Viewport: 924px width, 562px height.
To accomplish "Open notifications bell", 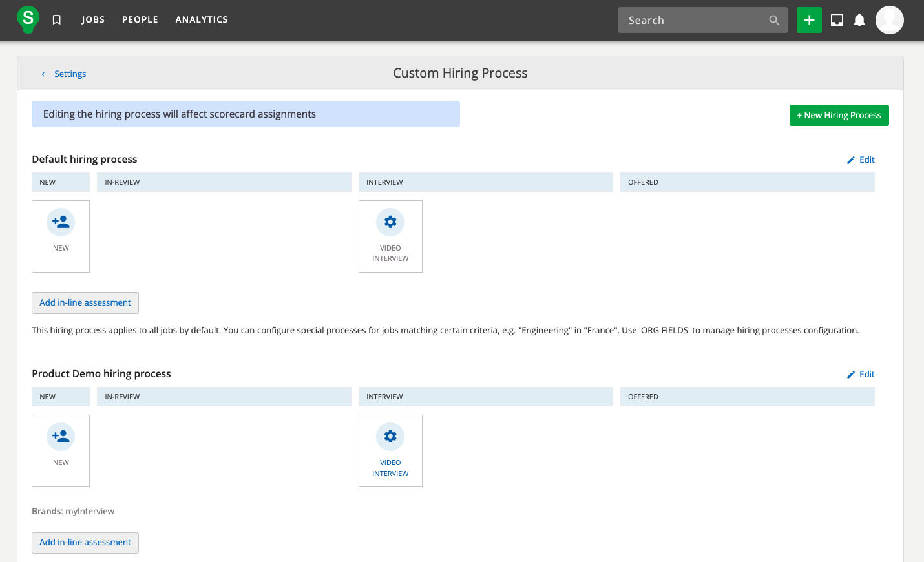I will tap(859, 20).
